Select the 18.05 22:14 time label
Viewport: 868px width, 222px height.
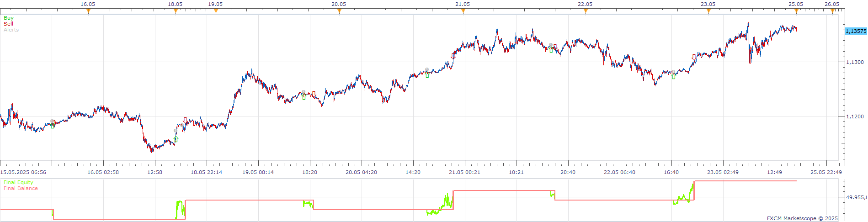[206, 172]
